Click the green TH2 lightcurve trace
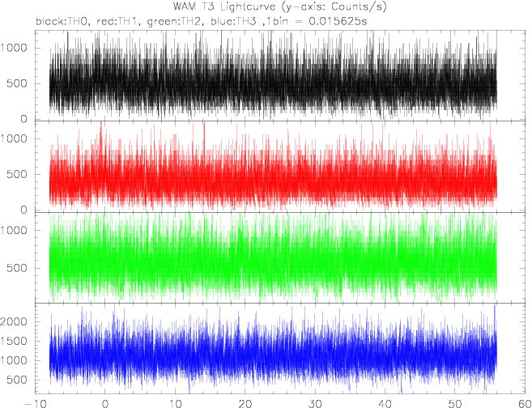The height and width of the screenshot is (408, 532). point(273,257)
